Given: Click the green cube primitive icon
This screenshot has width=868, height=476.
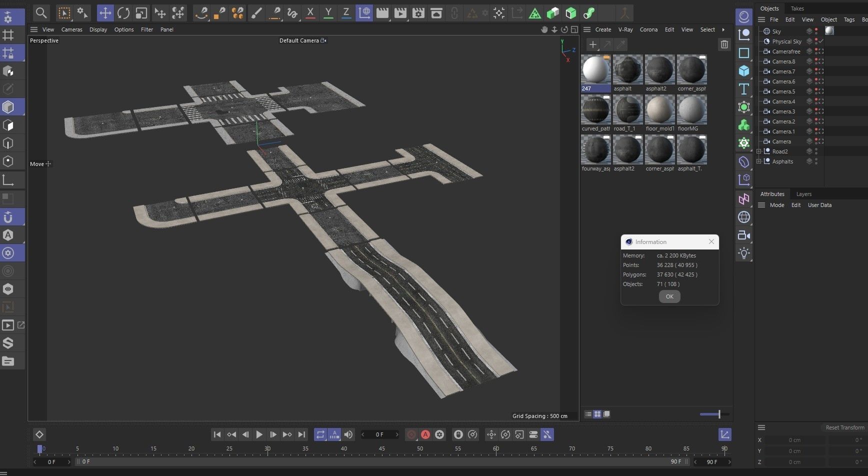Looking at the screenshot, I should pos(571,13).
